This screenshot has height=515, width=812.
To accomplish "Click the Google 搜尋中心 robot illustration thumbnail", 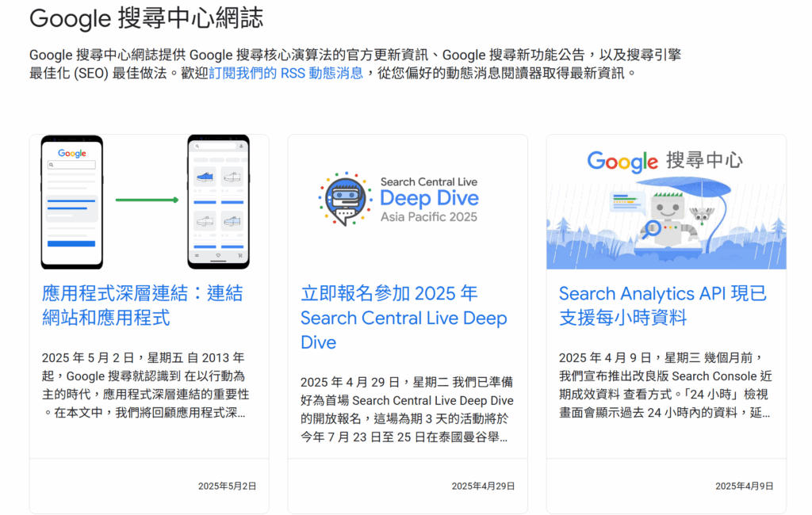I will (x=666, y=202).
